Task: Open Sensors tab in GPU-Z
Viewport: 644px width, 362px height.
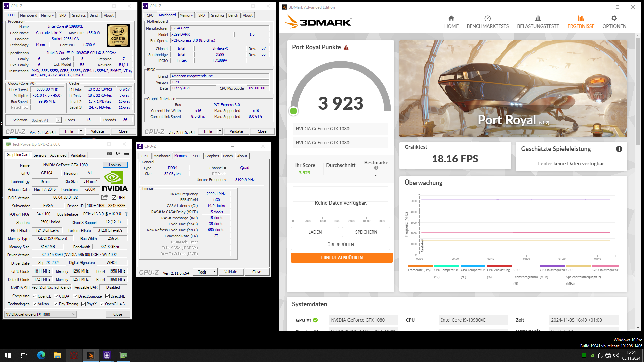Action: (40, 155)
